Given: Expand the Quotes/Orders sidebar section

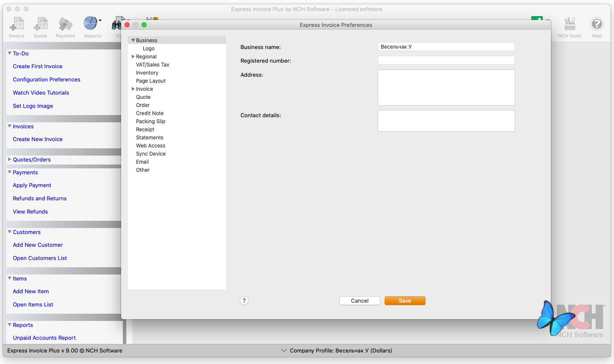Looking at the screenshot, I should (x=9, y=159).
